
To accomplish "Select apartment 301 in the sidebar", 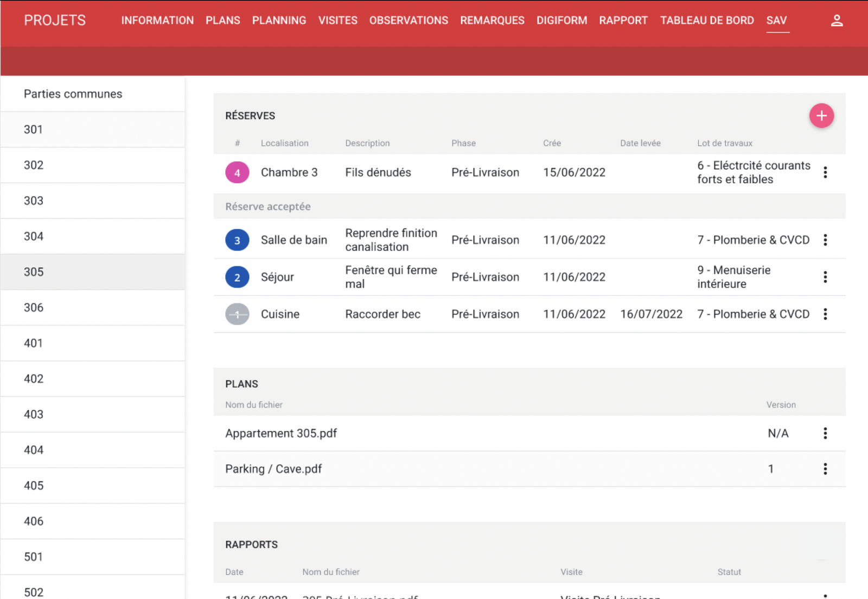I will 93,130.
